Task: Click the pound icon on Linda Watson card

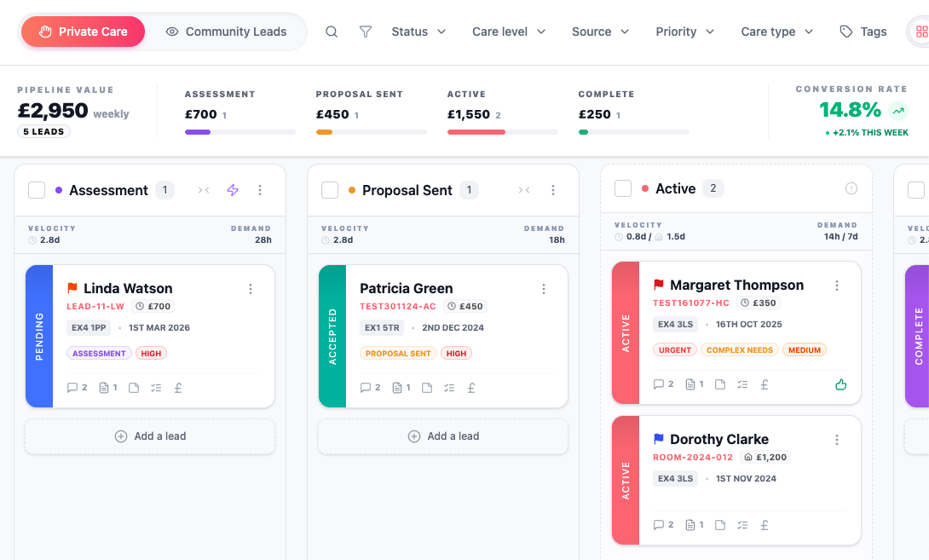Action: [178, 388]
